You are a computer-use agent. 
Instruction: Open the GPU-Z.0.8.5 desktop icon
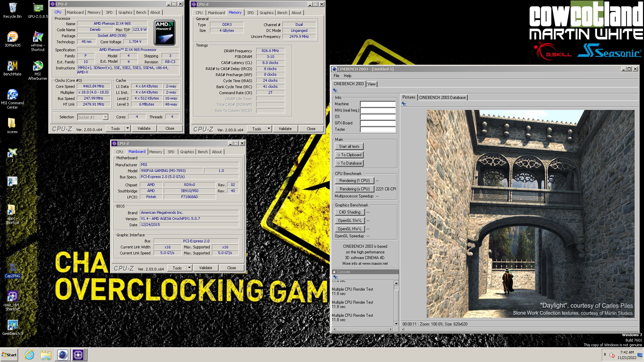coord(38,10)
